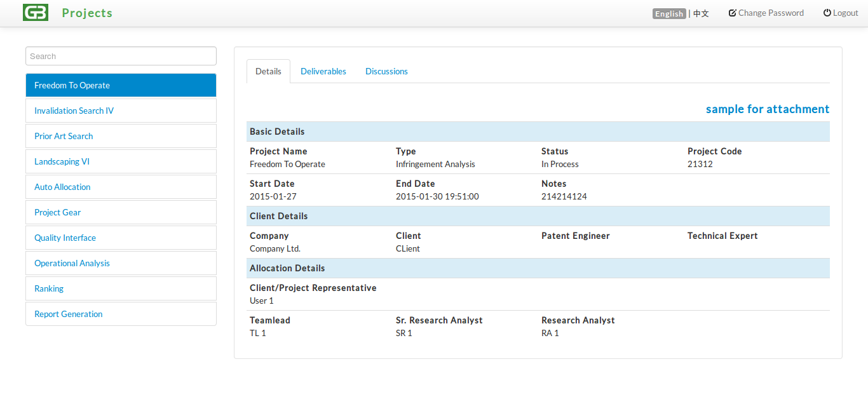Select the Landscaping VI project
This screenshot has width=868, height=406.
click(x=121, y=161)
